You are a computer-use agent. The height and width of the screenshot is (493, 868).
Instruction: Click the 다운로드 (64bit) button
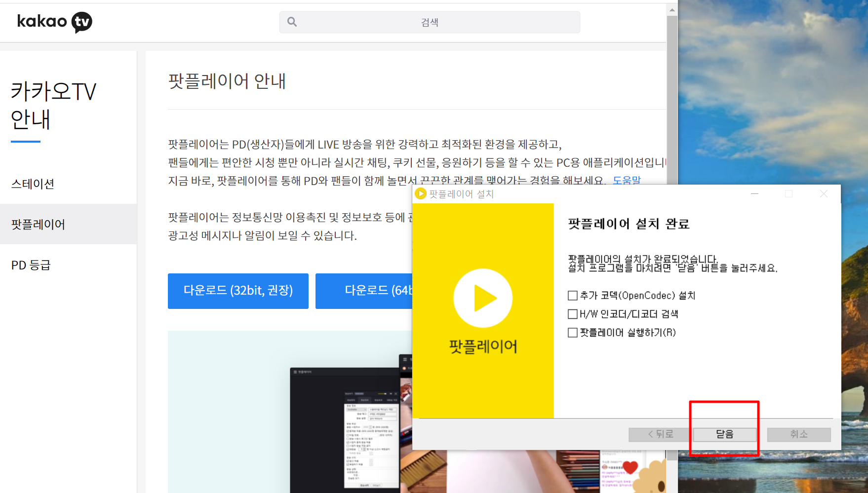coord(364,291)
